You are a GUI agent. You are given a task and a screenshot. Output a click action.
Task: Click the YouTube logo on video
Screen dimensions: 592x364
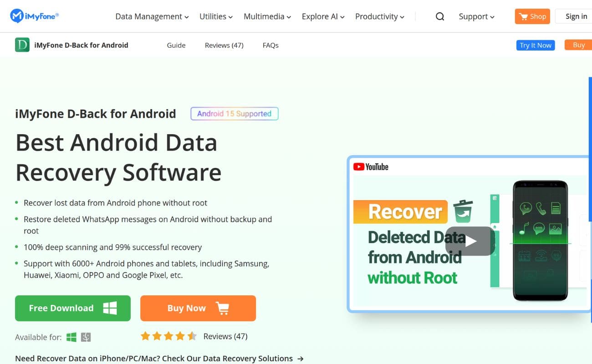click(x=371, y=167)
